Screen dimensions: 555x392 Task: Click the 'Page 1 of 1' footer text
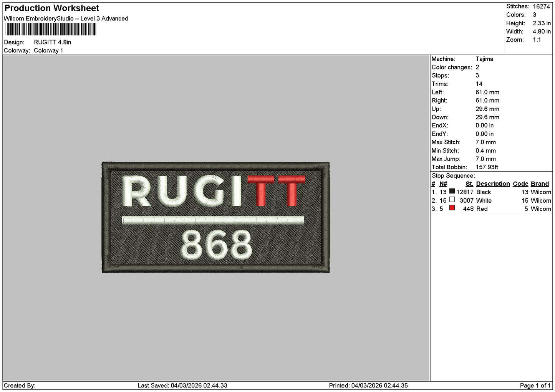click(x=535, y=385)
